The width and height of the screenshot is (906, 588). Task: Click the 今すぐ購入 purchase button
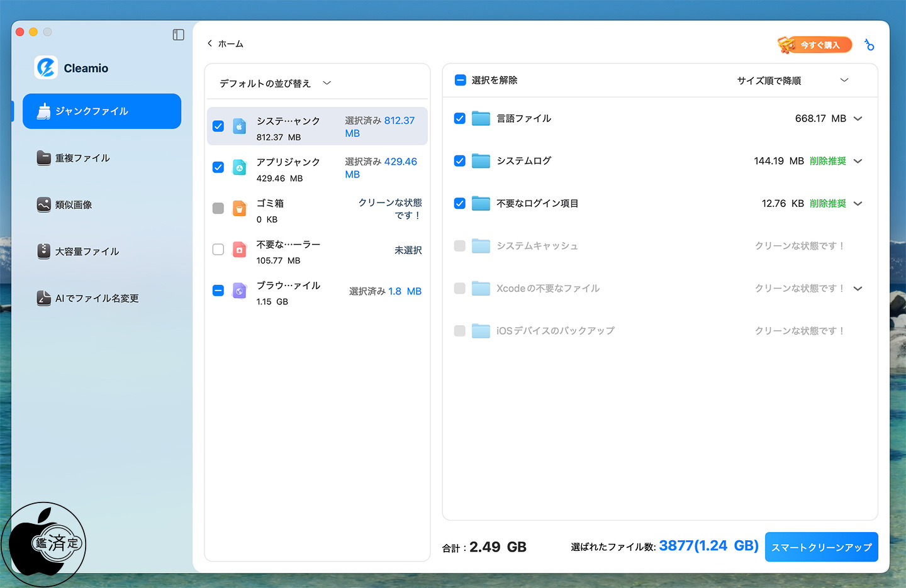815,45
